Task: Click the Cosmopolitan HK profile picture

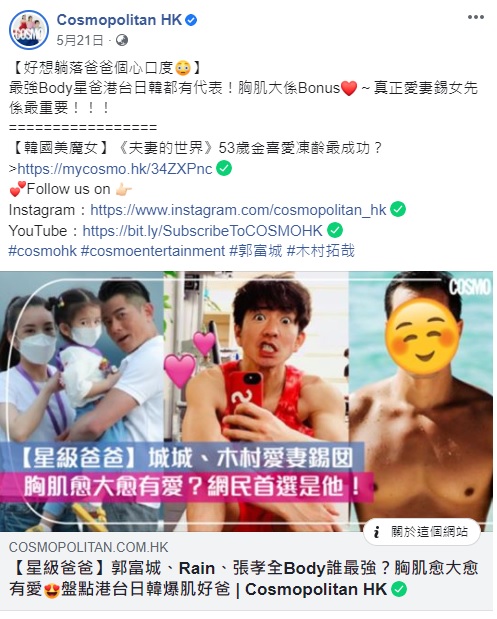Action: 29,30
